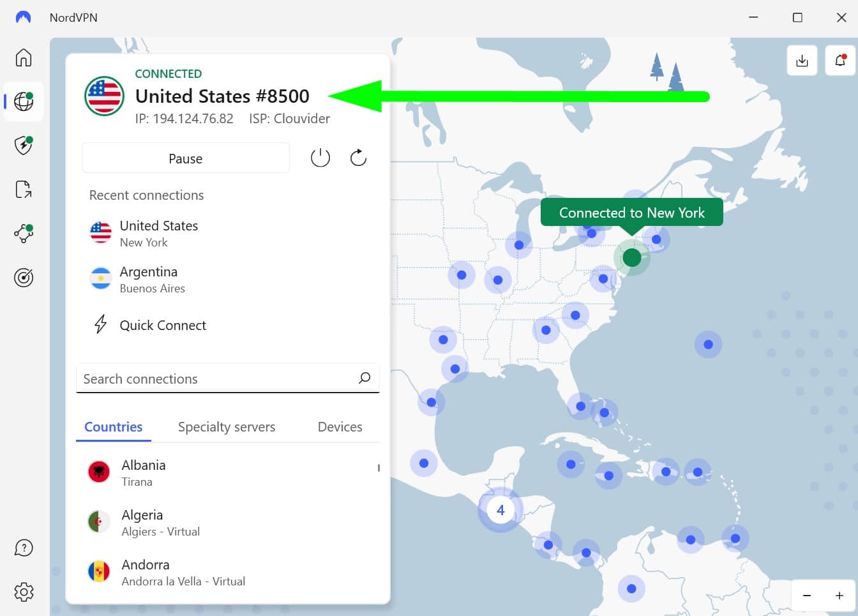Click the ISP: Clouvider text

[290, 119]
